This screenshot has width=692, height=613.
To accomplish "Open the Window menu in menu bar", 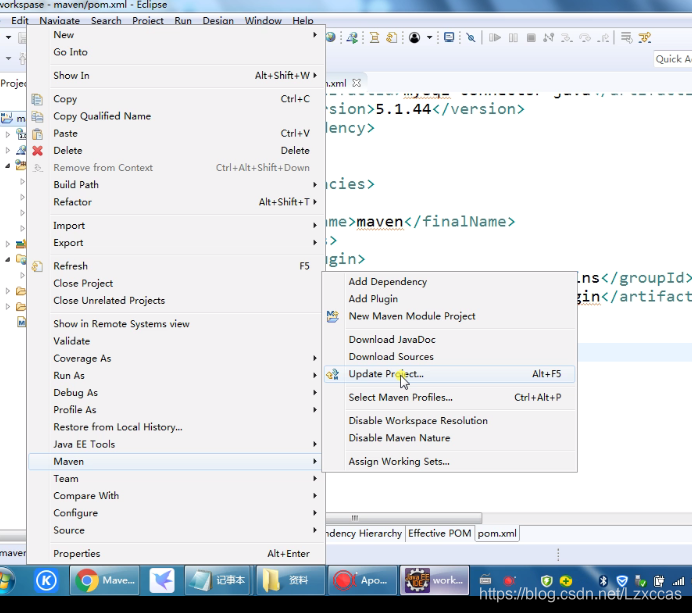I will pyautogui.click(x=263, y=20).
